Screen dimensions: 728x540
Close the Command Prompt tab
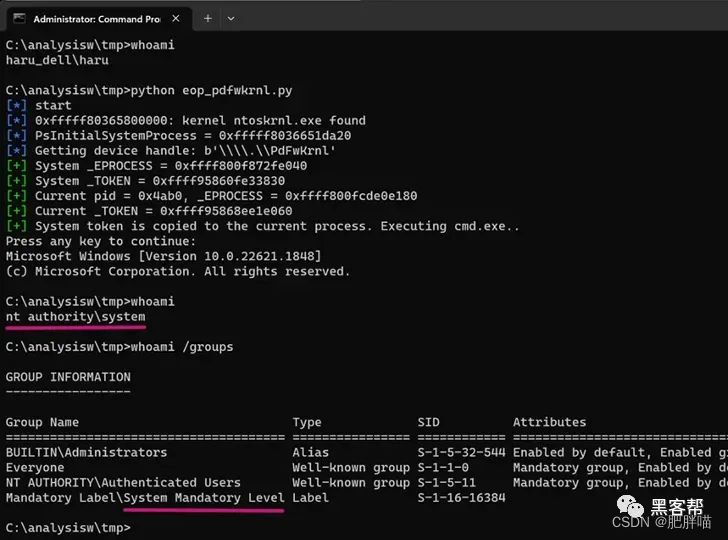pyautogui.click(x=176, y=19)
